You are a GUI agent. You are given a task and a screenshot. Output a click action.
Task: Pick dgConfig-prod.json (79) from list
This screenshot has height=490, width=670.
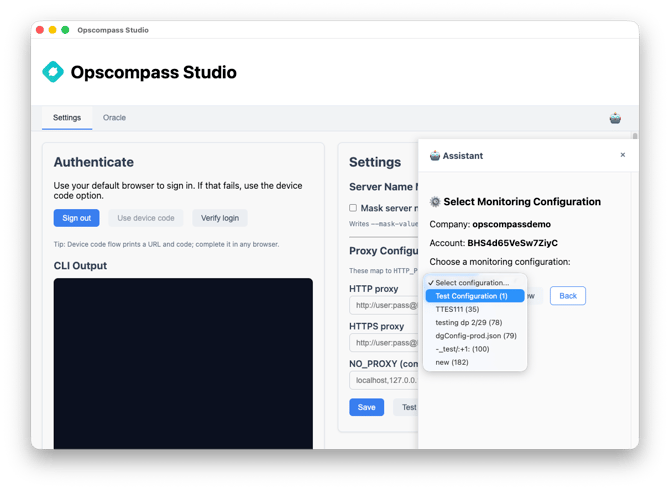[475, 336]
